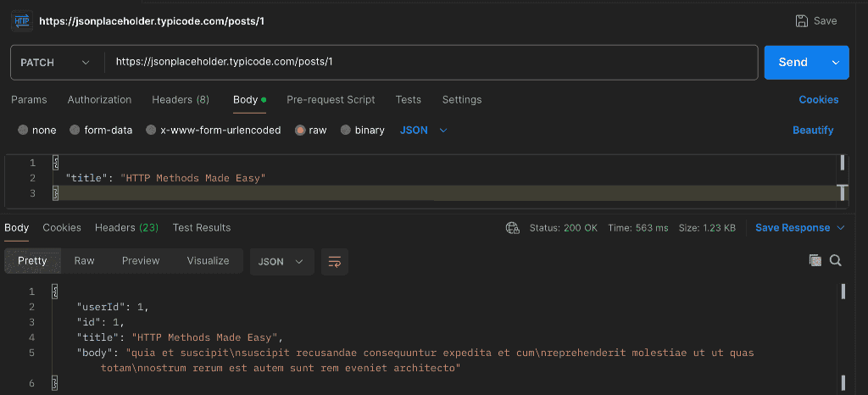The image size is (868, 395).
Task: Select the raw body radio option
Action: coord(300,130)
